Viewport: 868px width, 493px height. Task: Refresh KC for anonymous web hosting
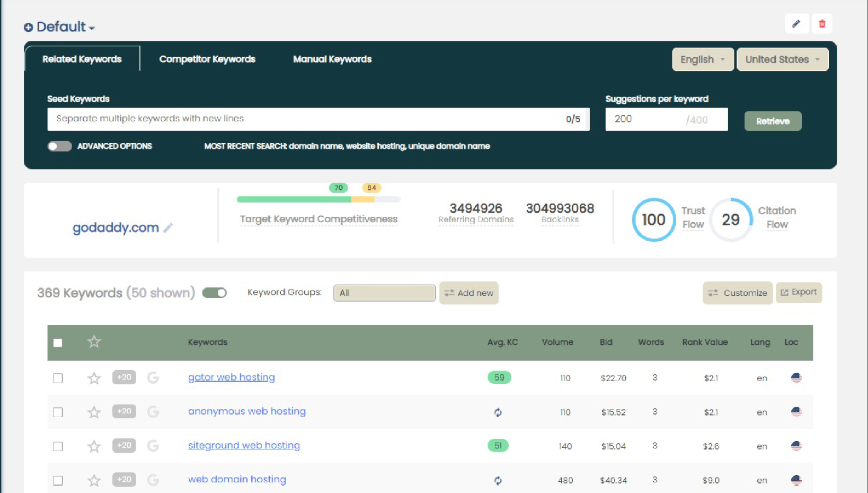pyautogui.click(x=498, y=412)
